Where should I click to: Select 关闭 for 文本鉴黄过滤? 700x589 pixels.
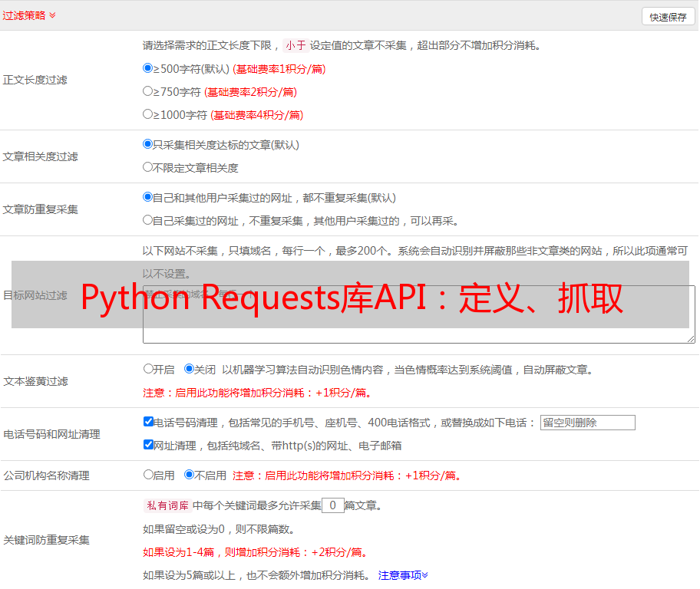coord(189,368)
